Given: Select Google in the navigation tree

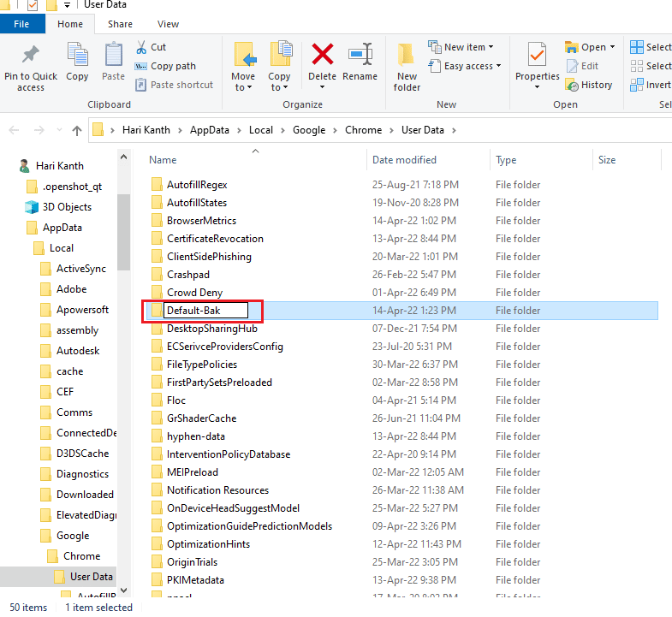Looking at the screenshot, I should (x=73, y=536).
